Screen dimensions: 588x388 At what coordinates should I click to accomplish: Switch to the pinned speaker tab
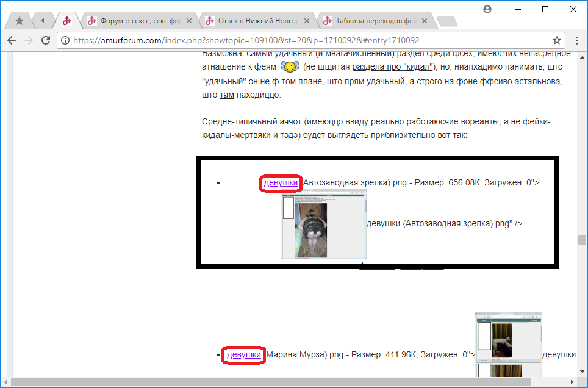click(x=43, y=21)
